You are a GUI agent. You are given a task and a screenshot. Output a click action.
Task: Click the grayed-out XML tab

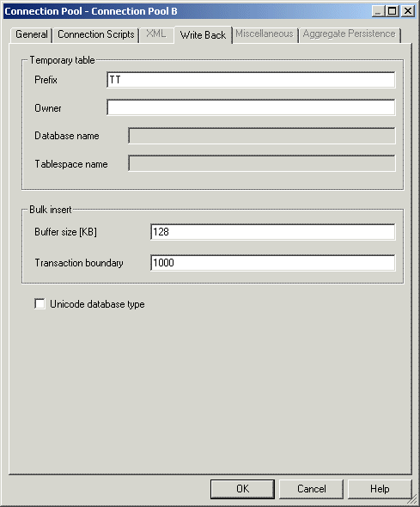pyautogui.click(x=156, y=34)
